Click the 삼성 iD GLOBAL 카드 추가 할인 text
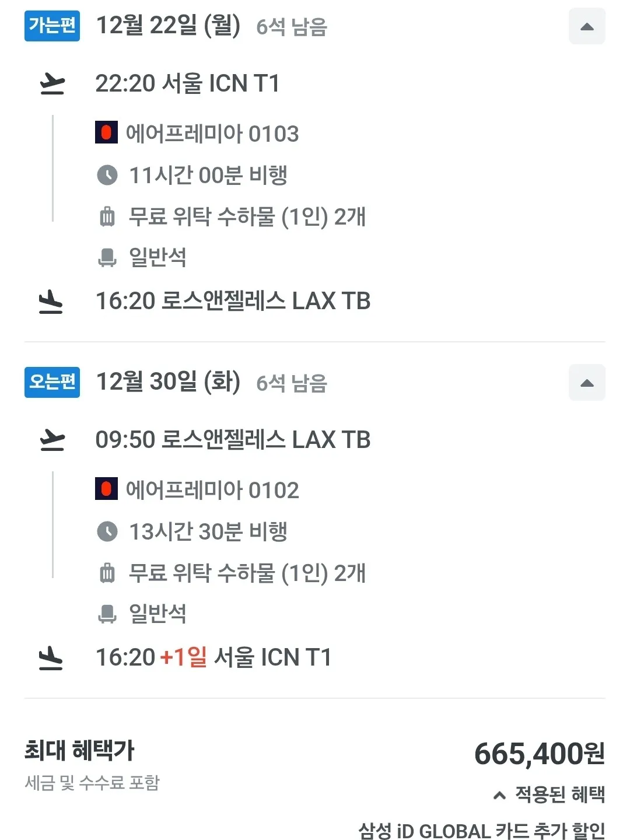The height and width of the screenshot is (840, 630). coord(481,830)
